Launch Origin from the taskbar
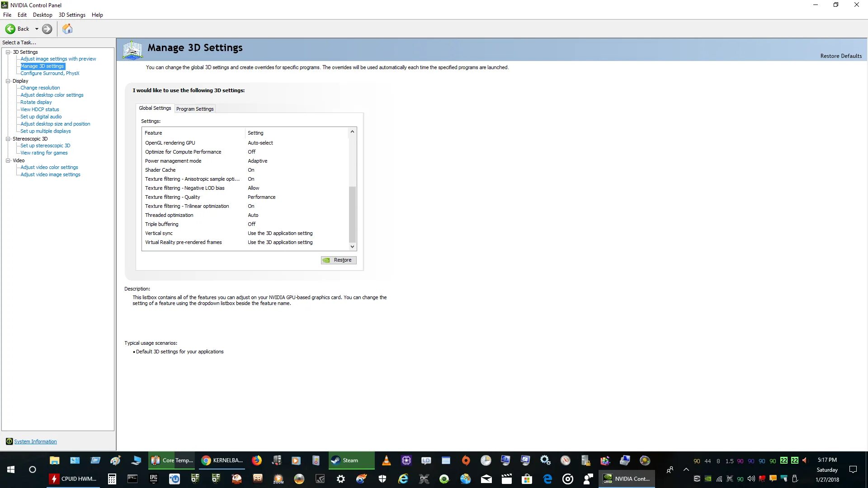868x488 pixels. (x=466, y=460)
